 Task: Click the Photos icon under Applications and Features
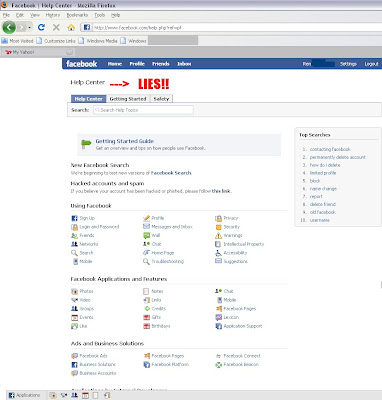(74, 291)
